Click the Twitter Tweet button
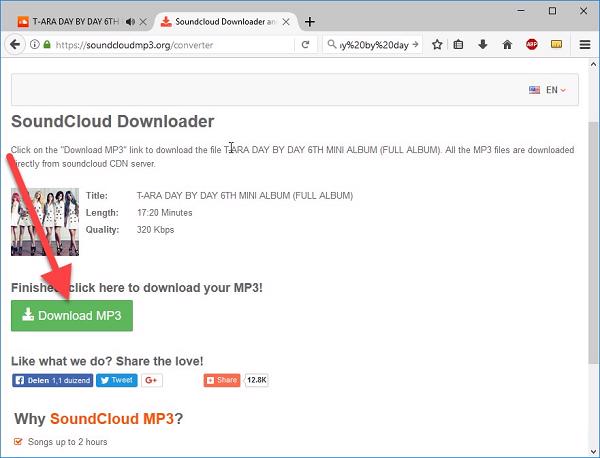Screen dimensions: 600x458 click(x=117, y=380)
